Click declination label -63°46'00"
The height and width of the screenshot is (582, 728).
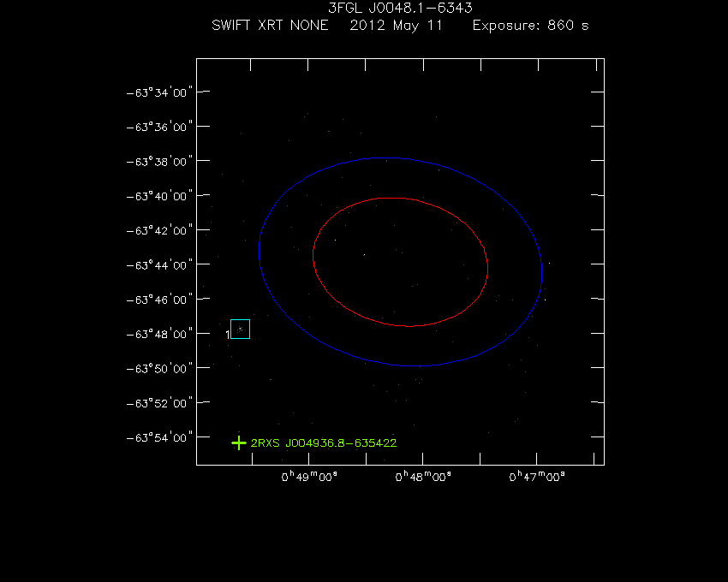pyautogui.click(x=159, y=300)
